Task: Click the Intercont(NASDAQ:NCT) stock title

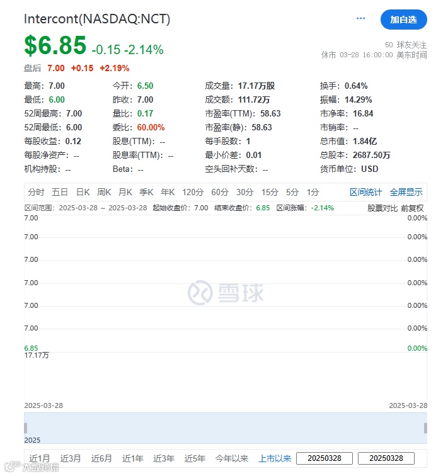Action: (x=97, y=19)
